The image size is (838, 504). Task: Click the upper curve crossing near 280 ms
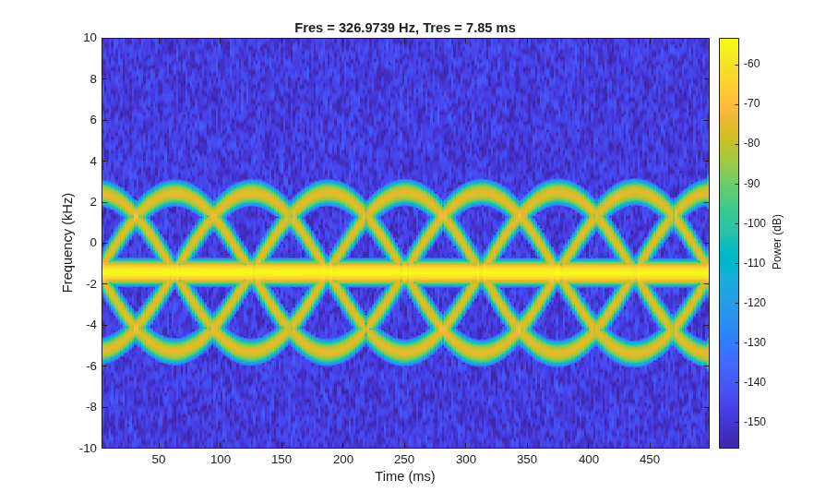tap(442, 215)
